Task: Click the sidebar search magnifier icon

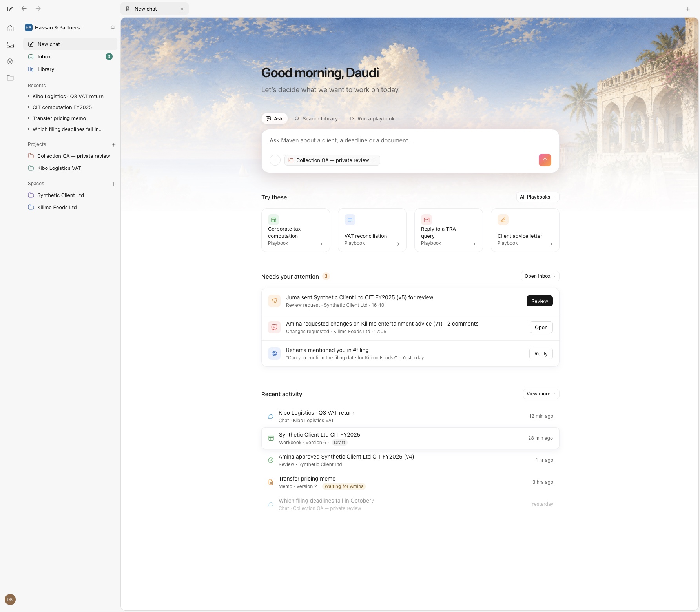Action: [x=113, y=27]
